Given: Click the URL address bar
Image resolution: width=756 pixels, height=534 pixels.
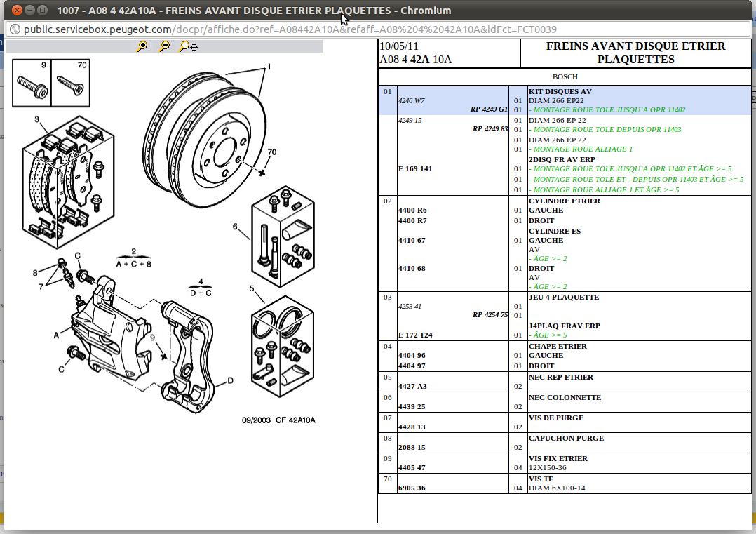Looking at the screenshot, I should tap(377, 29).
